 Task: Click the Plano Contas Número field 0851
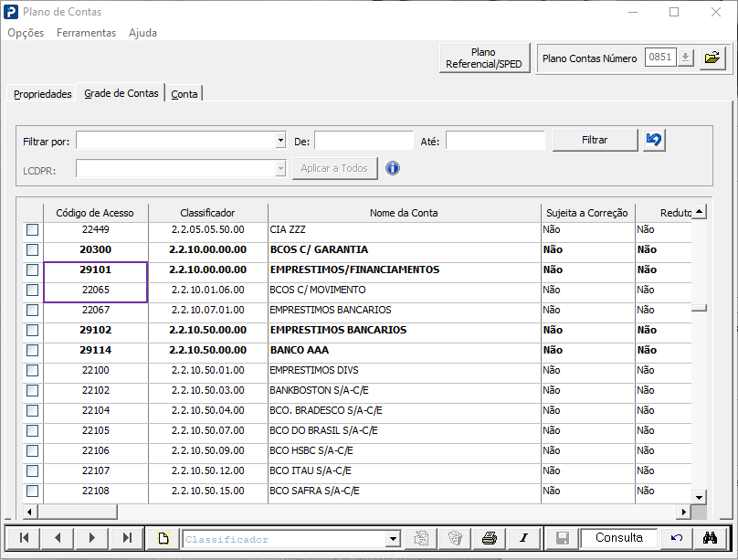click(660, 58)
